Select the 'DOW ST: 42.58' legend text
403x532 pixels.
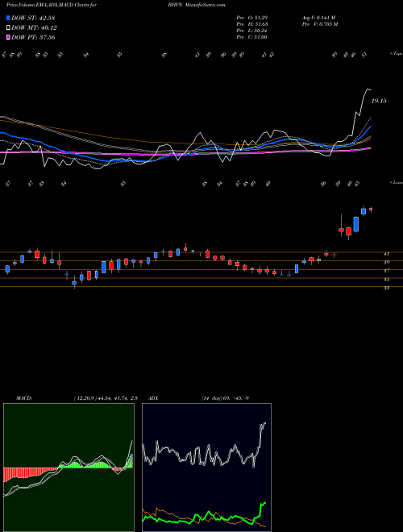(x=33, y=18)
